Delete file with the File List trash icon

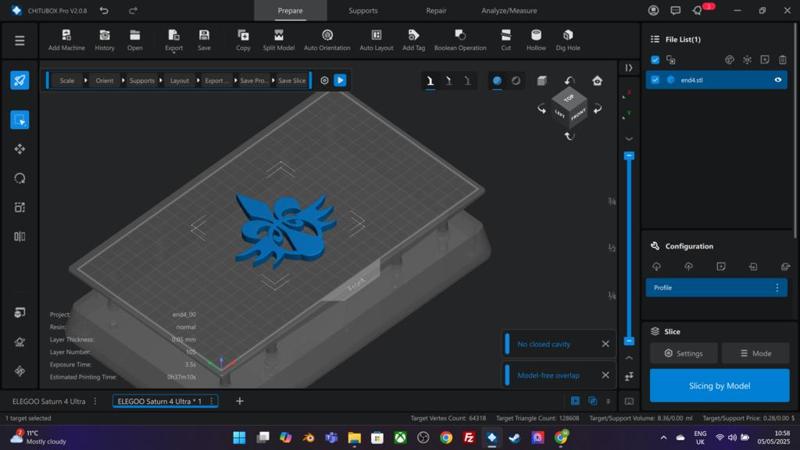click(x=782, y=60)
